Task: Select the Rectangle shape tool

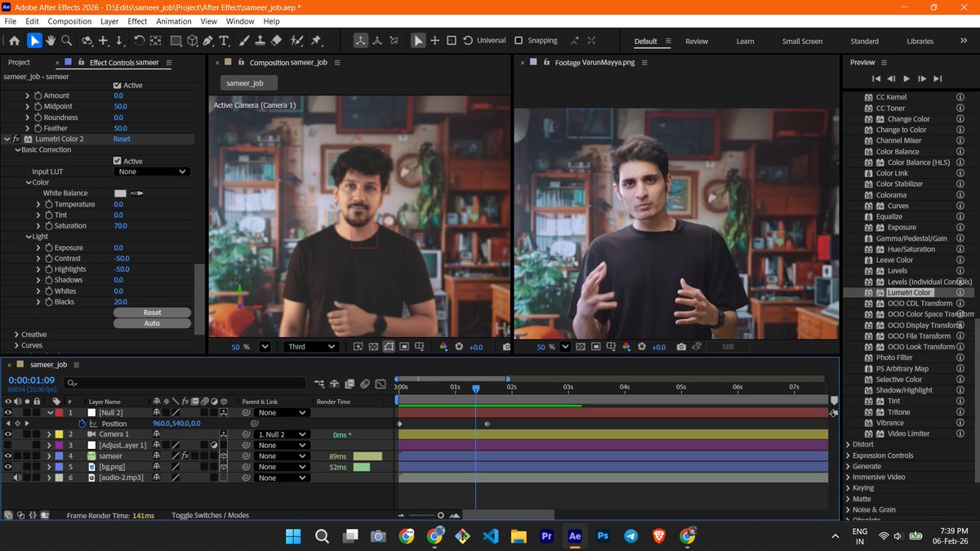Action: [x=176, y=40]
